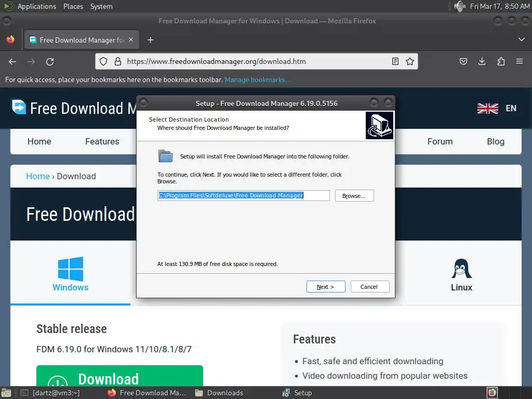Select the Free Download Manager browser tab
The width and height of the screenshot is (532, 399).
point(82,39)
